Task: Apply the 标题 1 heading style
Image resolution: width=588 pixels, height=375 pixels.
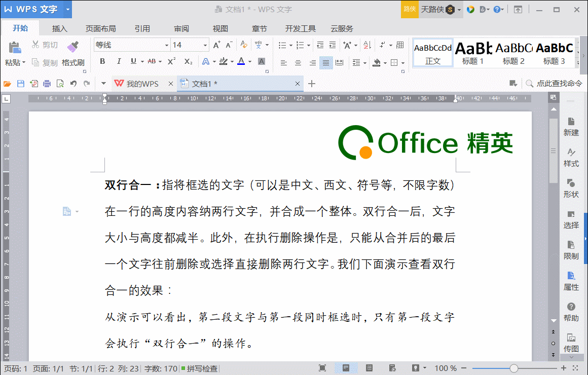Action: (x=473, y=53)
